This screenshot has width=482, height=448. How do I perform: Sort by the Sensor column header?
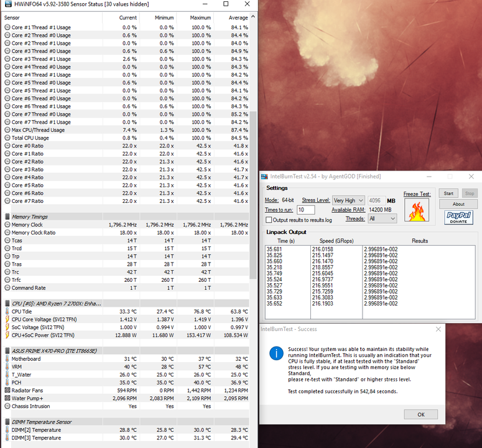pyautogui.click(x=52, y=18)
